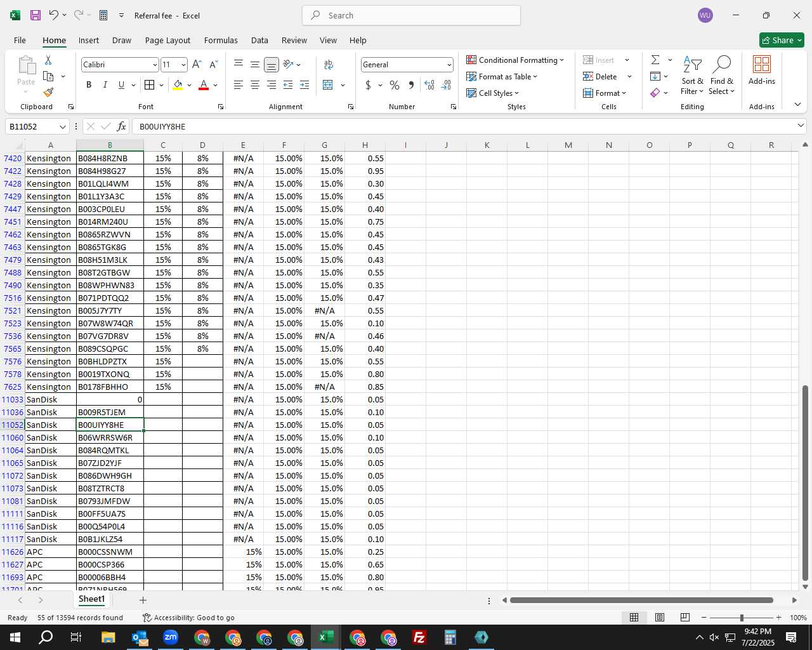
Task: Collapse the ribbon with the chevron
Action: pyautogui.click(x=797, y=105)
